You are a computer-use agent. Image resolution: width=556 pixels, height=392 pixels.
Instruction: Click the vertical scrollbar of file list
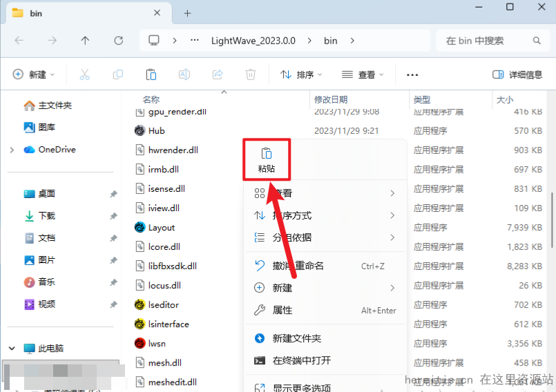click(552, 219)
